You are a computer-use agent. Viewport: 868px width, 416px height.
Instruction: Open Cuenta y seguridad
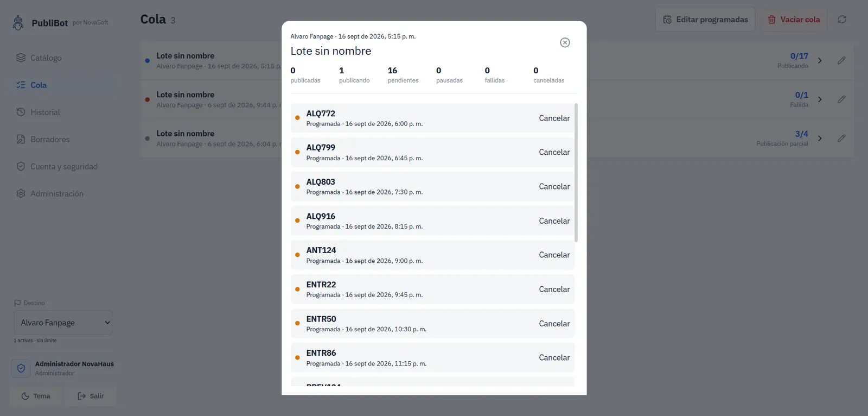click(x=64, y=166)
